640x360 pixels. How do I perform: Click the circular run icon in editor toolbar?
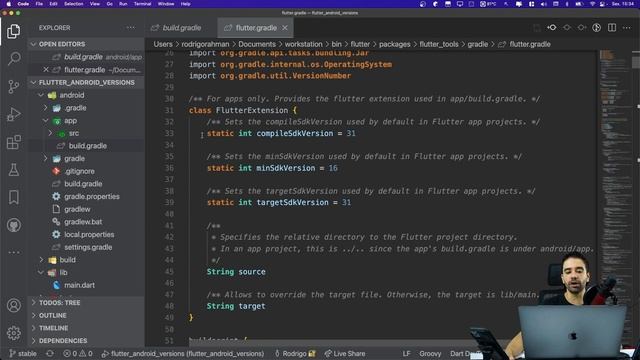(x=597, y=28)
